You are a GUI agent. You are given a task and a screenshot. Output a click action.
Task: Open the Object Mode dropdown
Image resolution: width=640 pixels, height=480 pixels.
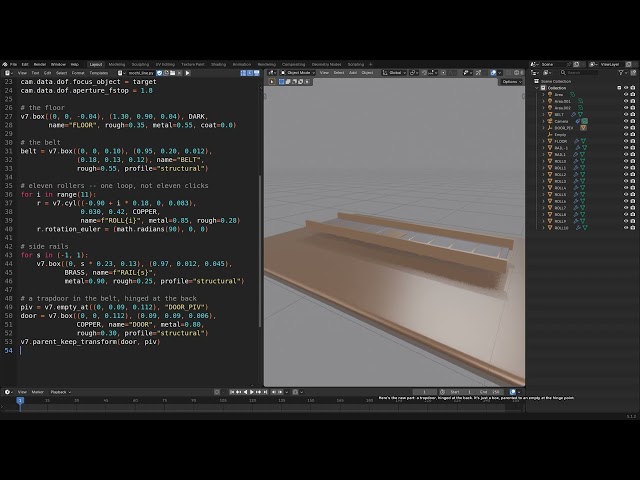(298, 73)
